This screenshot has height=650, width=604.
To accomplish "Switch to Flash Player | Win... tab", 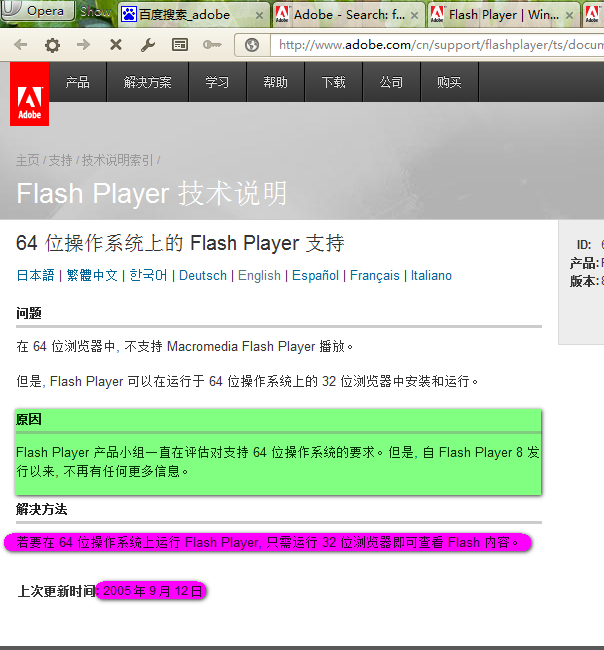I will (x=504, y=15).
